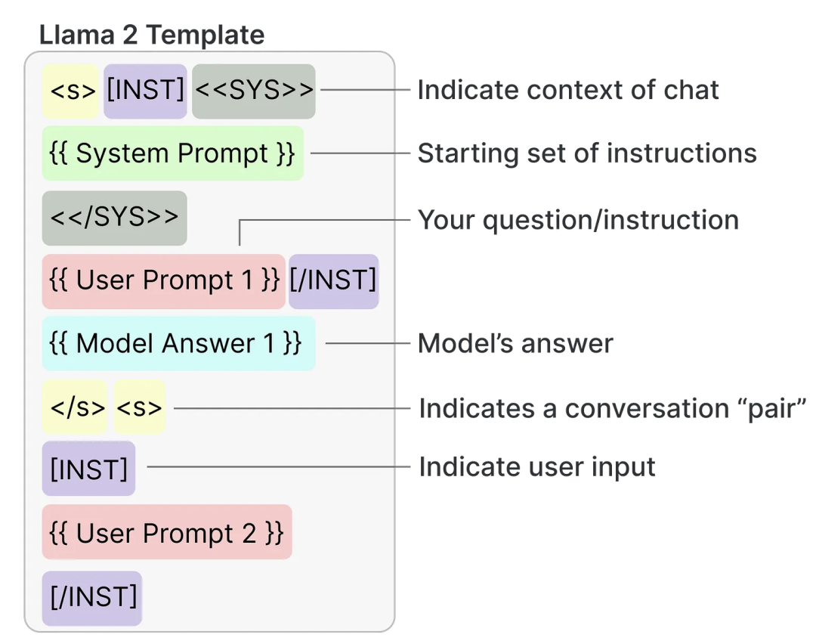Click the 'Model's answer' annotation label

coord(515,344)
